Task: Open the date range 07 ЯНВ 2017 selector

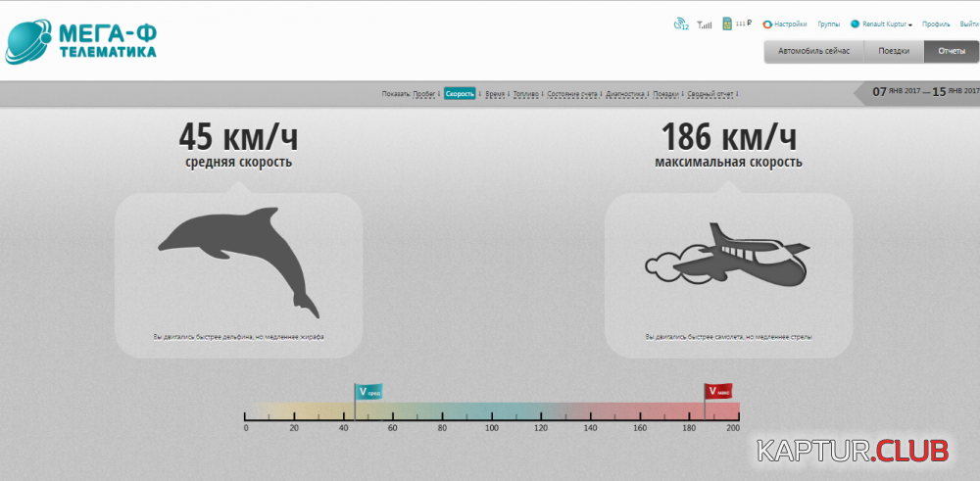Action: (896, 92)
